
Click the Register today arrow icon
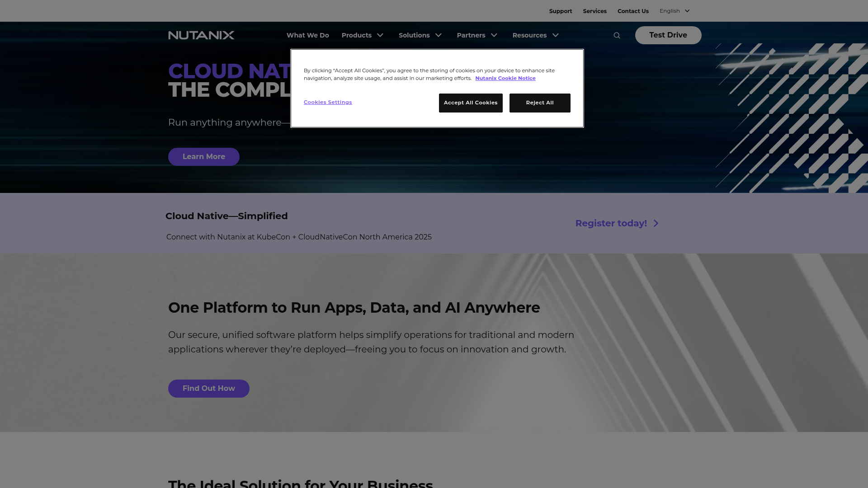pyautogui.click(x=656, y=223)
